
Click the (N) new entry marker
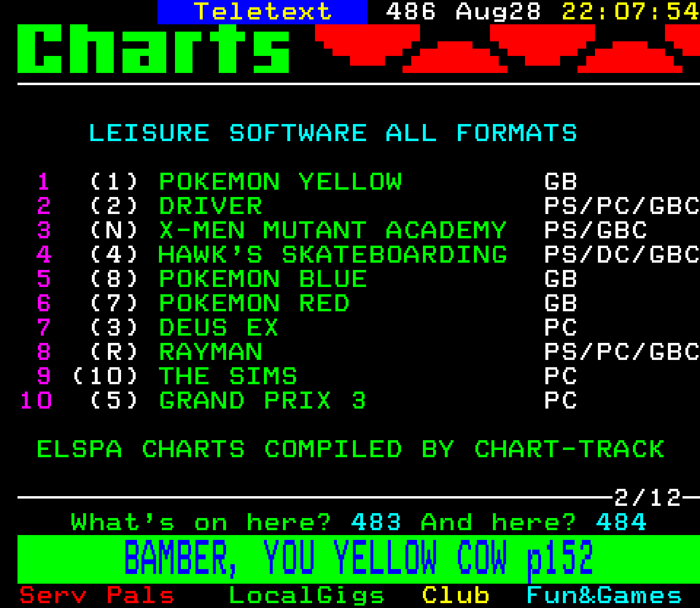[x=114, y=231]
